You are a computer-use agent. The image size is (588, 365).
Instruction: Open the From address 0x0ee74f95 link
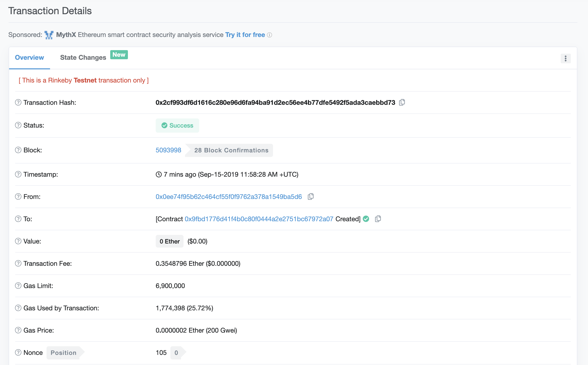click(x=229, y=197)
